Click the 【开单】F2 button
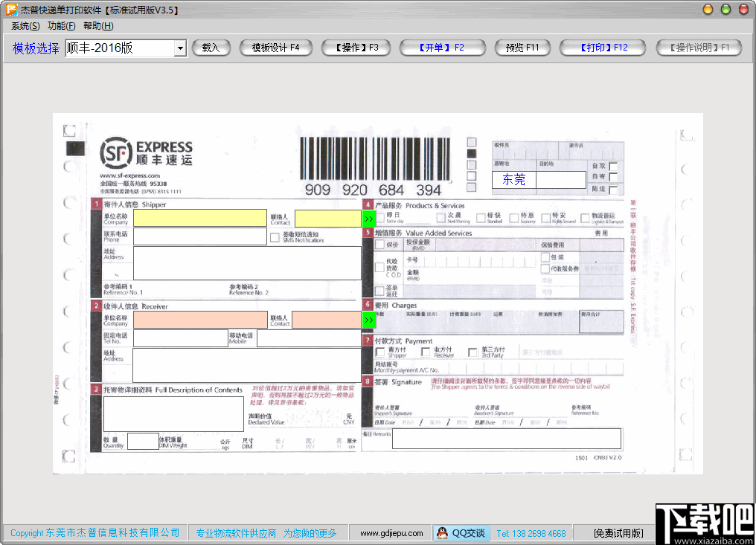The width and height of the screenshot is (756, 545). click(442, 48)
